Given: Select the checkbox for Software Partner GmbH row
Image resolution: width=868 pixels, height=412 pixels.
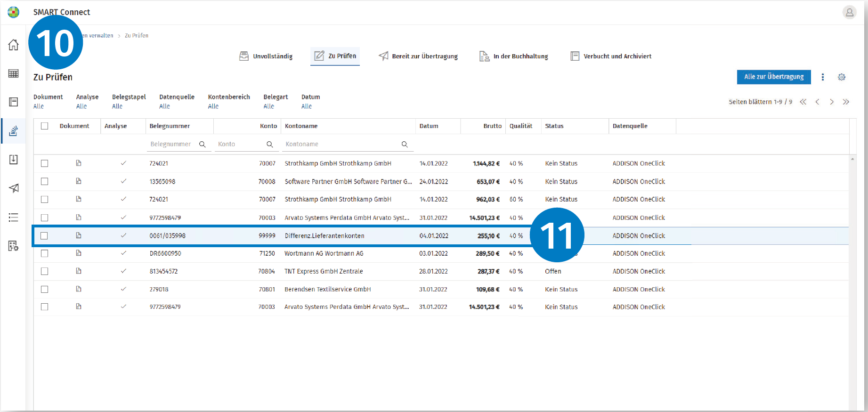Looking at the screenshot, I should pos(45,182).
